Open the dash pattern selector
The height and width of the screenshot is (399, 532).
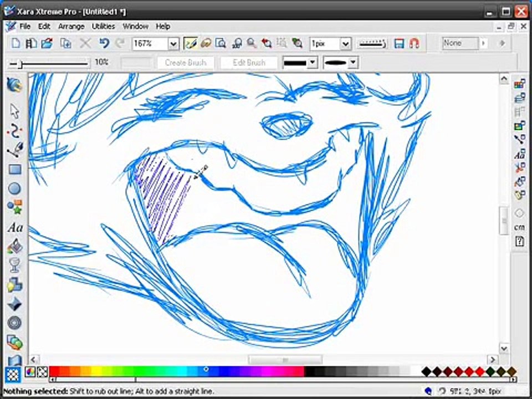pyautogui.click(x=372, y=43)
